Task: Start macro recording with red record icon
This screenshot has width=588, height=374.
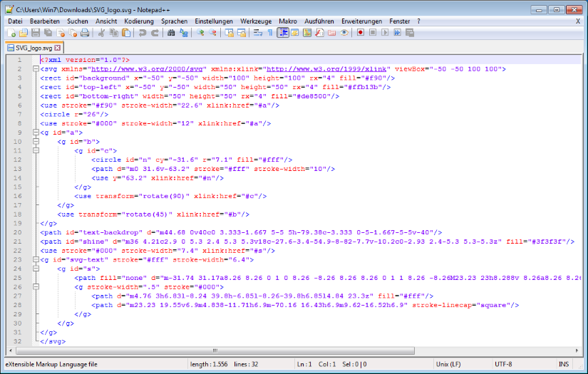Action: [361, 33]
